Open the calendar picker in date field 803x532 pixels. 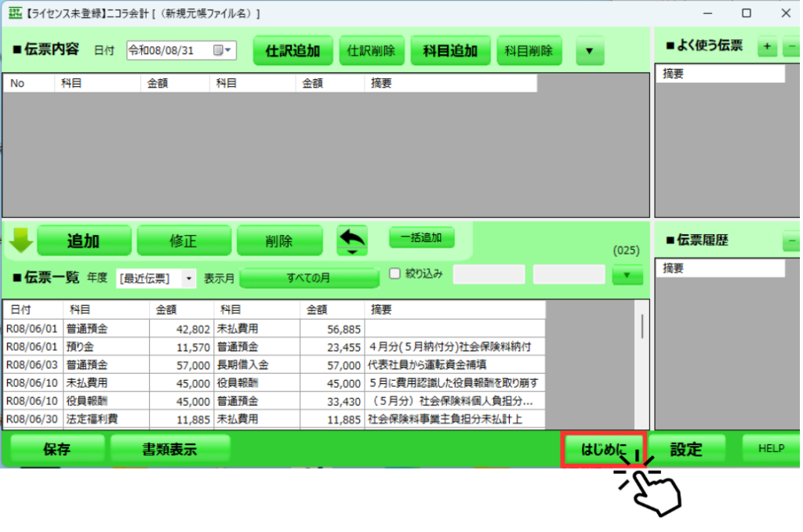click(222, 50)
